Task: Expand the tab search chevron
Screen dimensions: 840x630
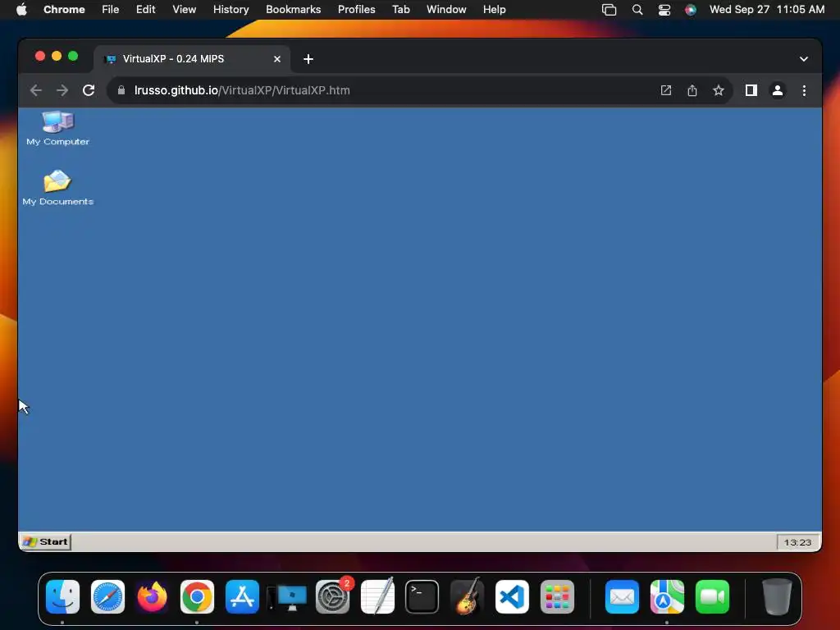Action: 804,59
